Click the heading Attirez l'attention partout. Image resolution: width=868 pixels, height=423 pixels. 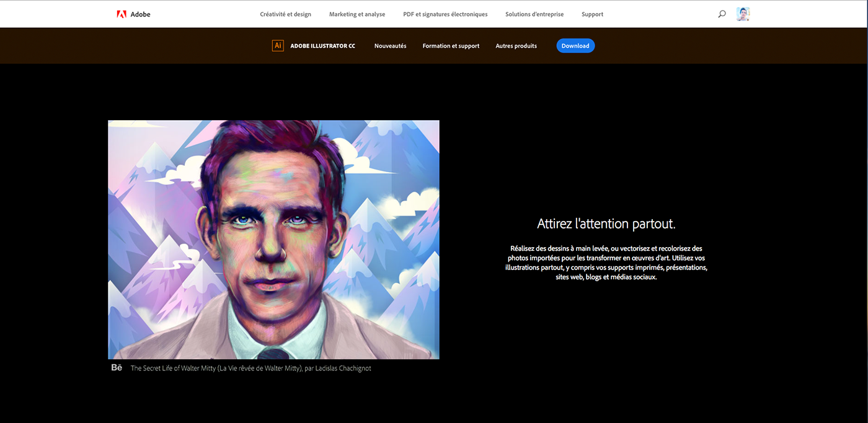tap(606, 224)
